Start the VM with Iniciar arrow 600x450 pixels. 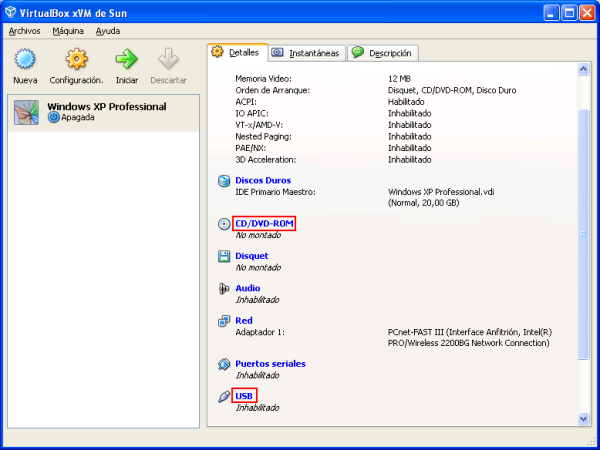tap(126, 60)
